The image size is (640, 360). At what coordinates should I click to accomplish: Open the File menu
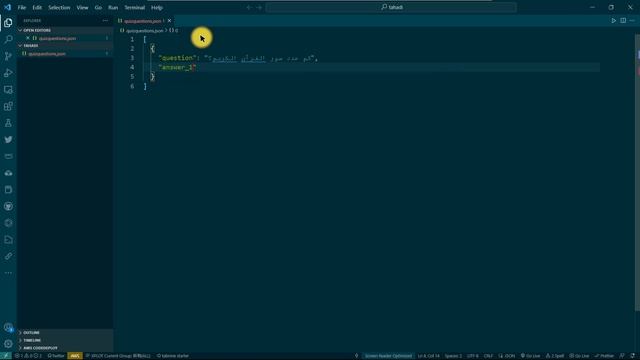(x=22, y=7)
